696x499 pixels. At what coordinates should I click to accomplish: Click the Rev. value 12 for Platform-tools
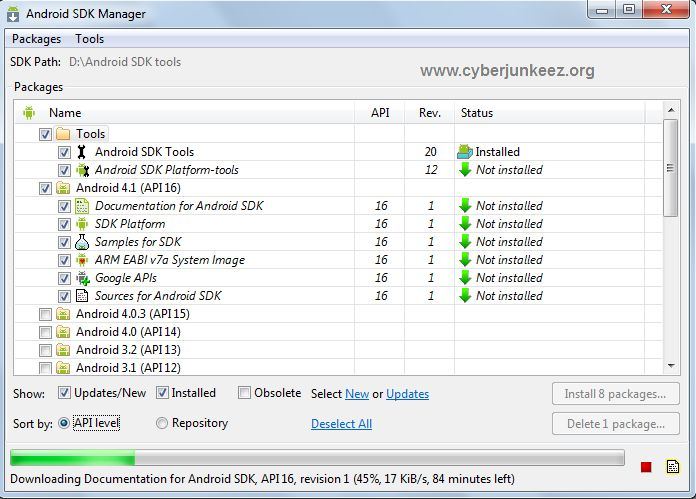point(431,170)
